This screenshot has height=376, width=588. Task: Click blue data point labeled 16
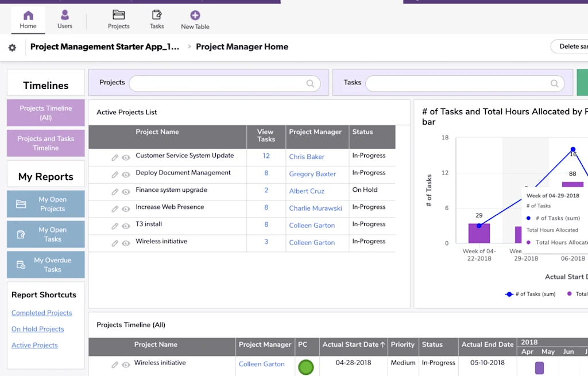pyautogui.click(x=573, y=149)
